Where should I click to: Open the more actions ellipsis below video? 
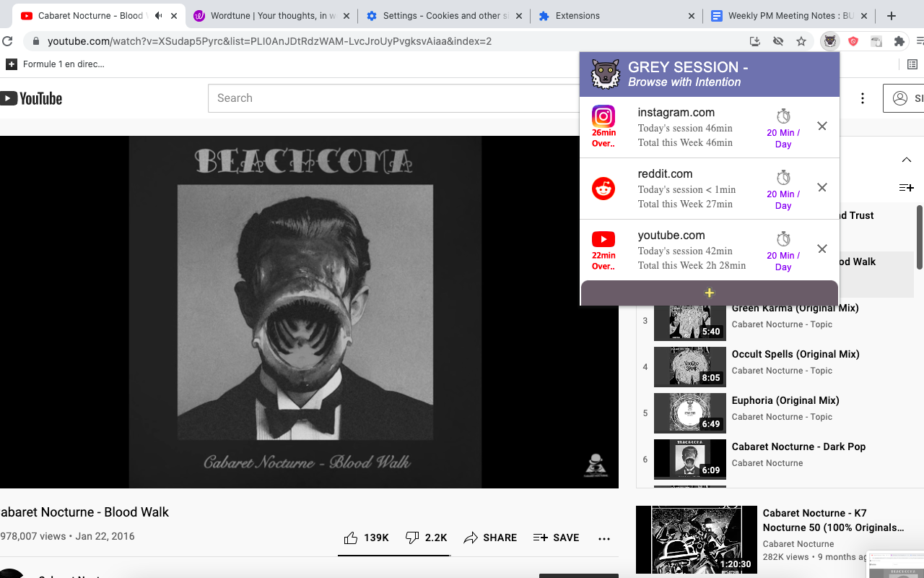click(x=604, y=538)
